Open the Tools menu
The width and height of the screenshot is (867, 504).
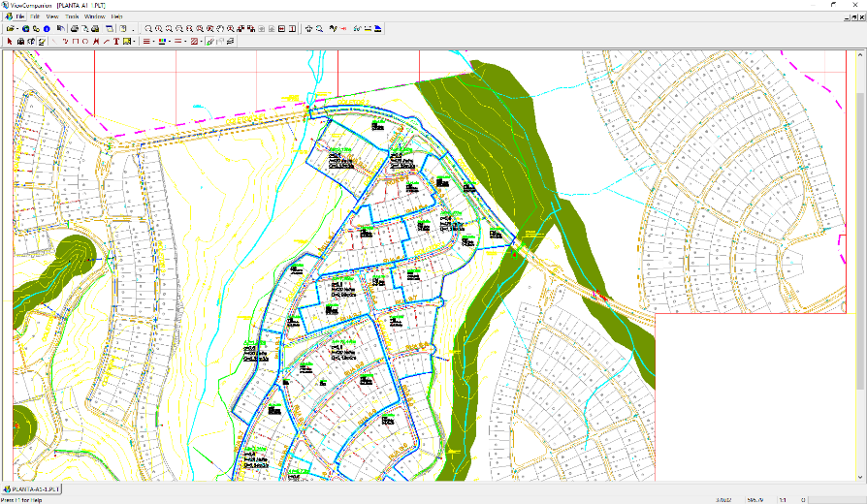point(72,16)
